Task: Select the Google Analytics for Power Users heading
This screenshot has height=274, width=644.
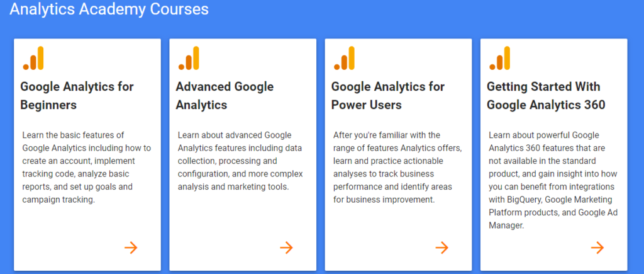Action: (x=388, y=96)
